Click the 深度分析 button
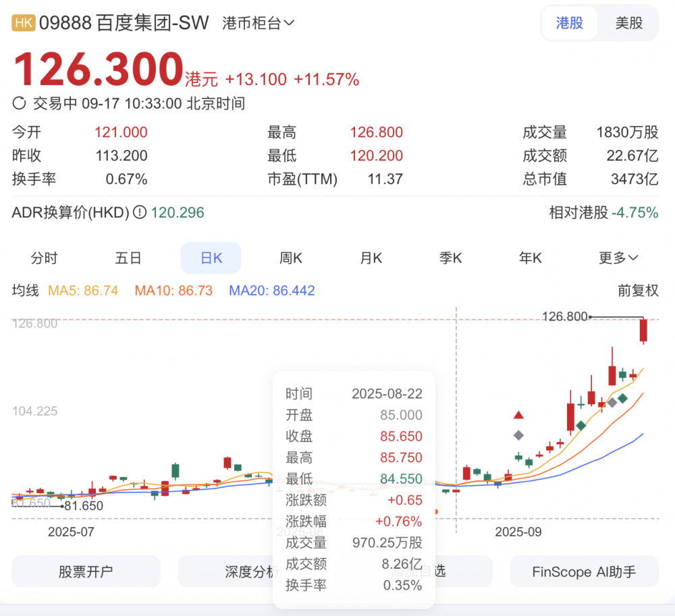Image resolution: width=675 pixels, height=616 pixels. (x=252, y=571)
